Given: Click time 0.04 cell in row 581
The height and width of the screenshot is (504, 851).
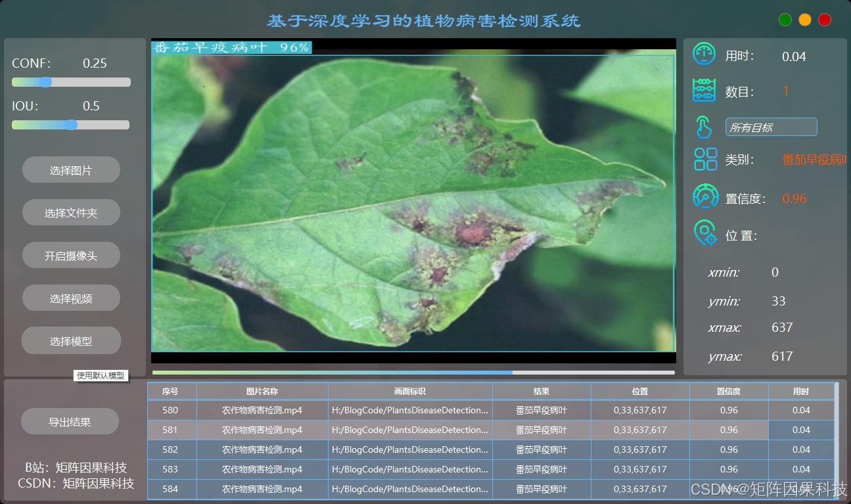Looking at the screenshot, I should [x=801, y=430].
